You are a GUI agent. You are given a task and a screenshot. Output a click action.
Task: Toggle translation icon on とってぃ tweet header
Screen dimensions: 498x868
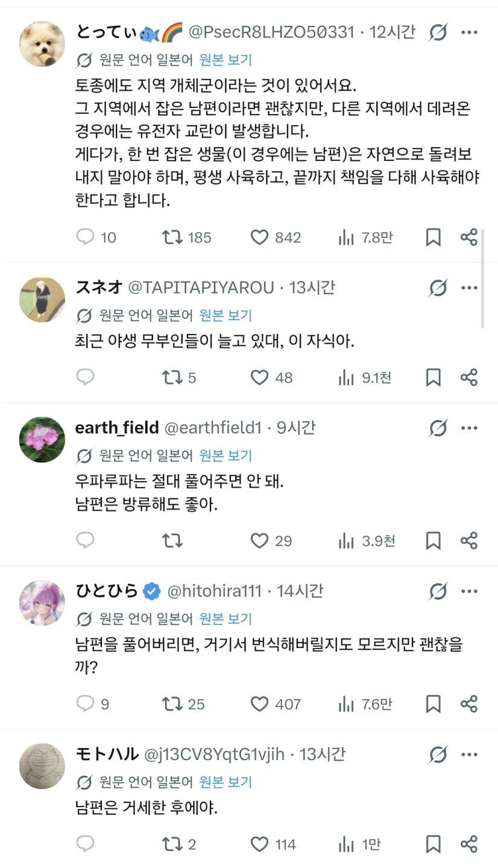pos(438,33)
